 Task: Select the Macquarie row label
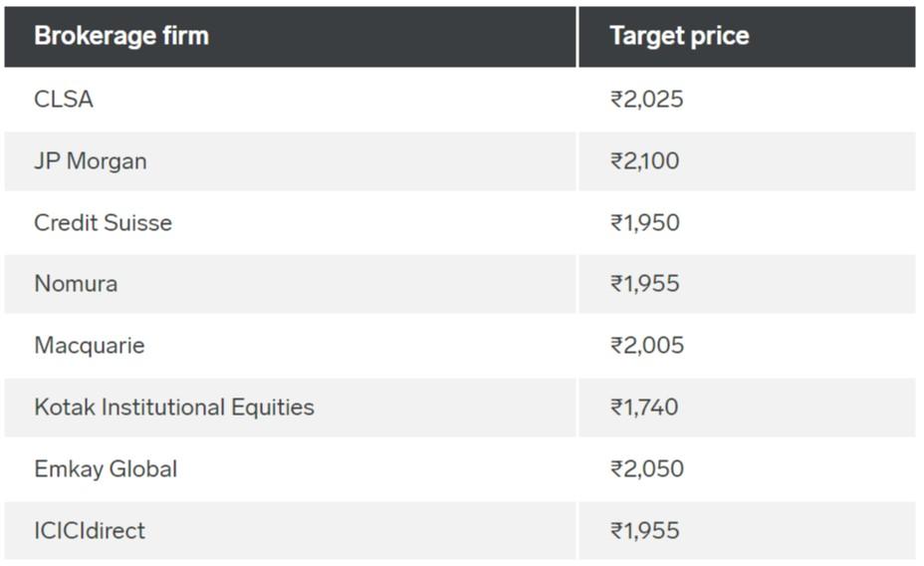[90, 346]
